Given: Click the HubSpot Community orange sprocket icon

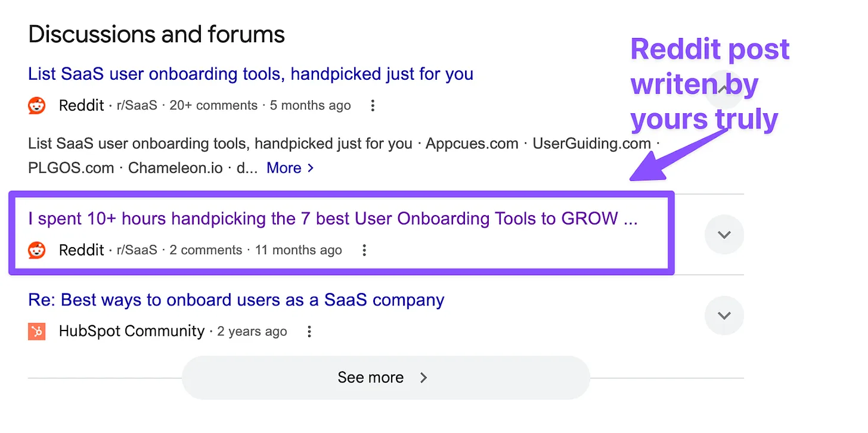Looking at the screenshot, I should tap(36, 331).
